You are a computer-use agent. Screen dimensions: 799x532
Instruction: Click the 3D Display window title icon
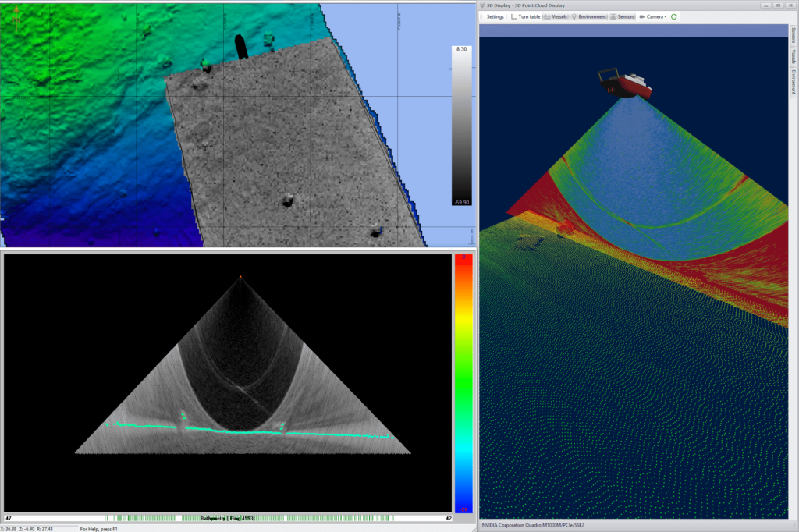pos(481,5)
